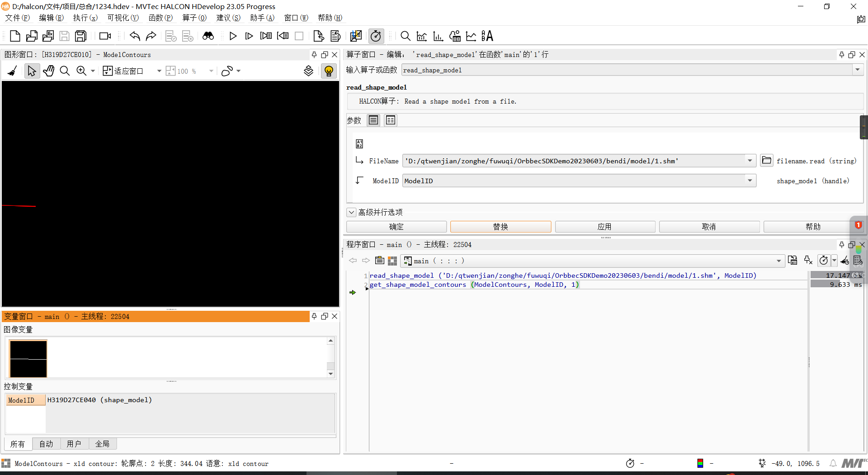Create a new program with the blank page icon
This screenshot has width=868, height=475.
pyautogui.click(x=15, y=36)
